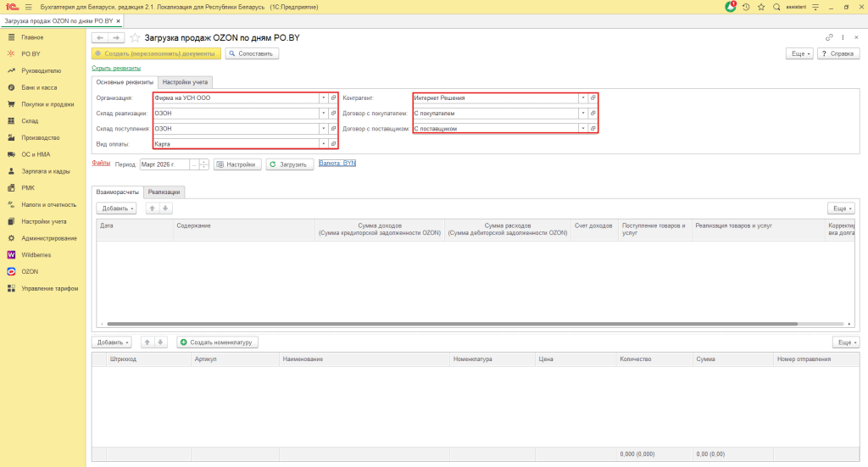
Task: Open notifications bell in the title bar
Action: [731, 7]
